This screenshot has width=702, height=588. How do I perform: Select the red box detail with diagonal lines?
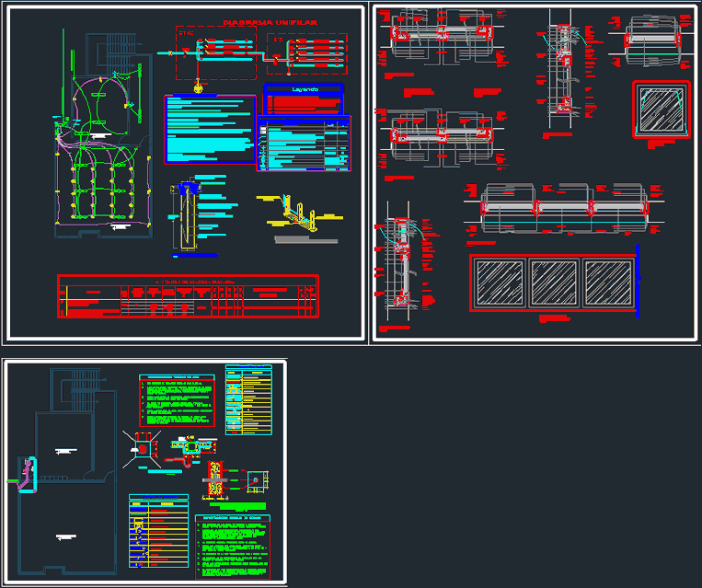click(143, 448)
